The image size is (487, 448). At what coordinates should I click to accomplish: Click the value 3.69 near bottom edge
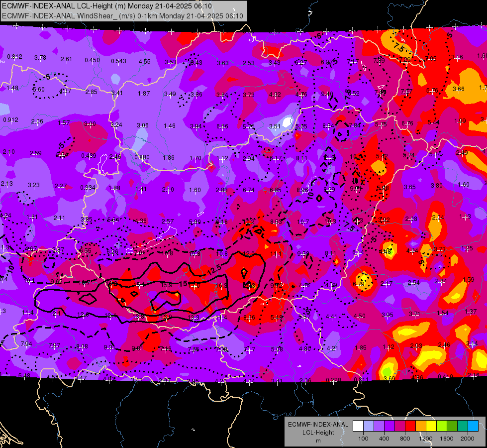(x=389, y=378)
